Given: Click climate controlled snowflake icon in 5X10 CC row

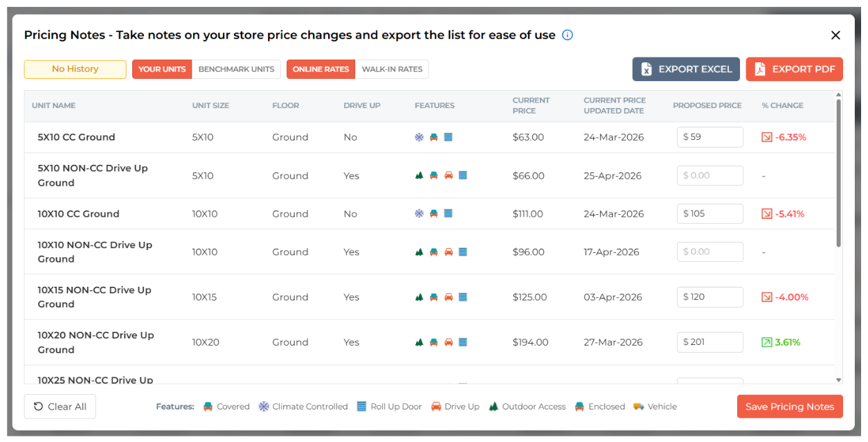Looking at the screenshot, I should pyautogui.click(x=419, y=137).
